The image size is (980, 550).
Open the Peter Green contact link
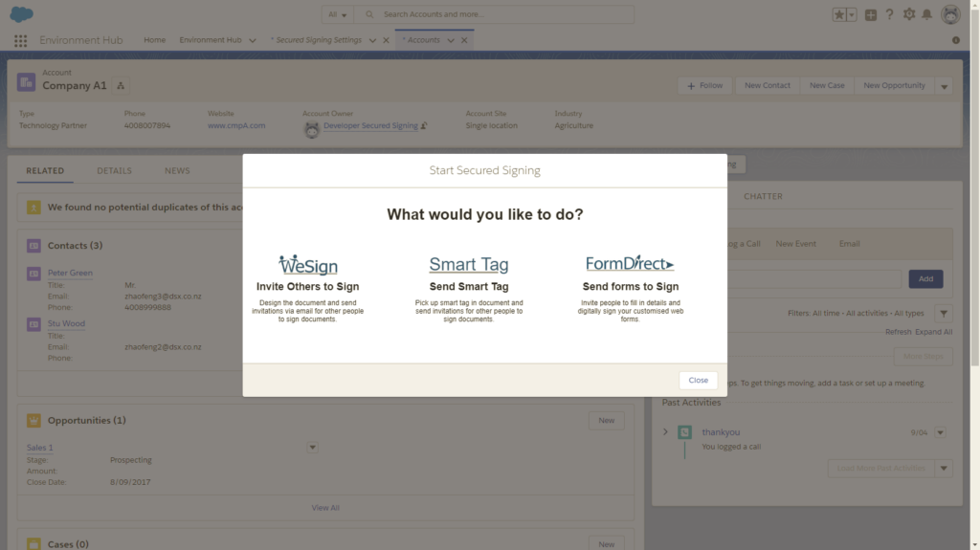(x=70, y=274)
